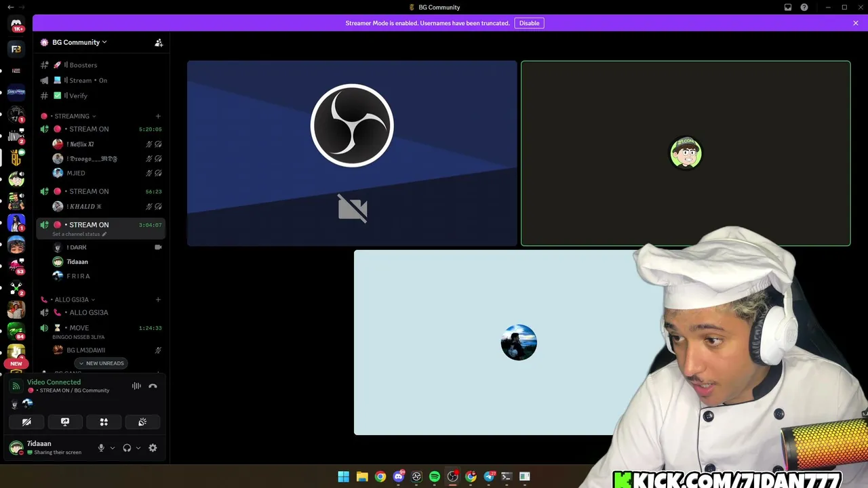Open Discord from the taskbar
The height and width of the screenshot is (488, 868).
(399, 476)
